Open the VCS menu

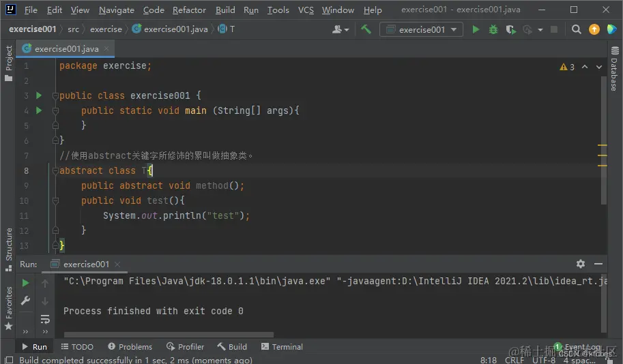coord(306,10)
